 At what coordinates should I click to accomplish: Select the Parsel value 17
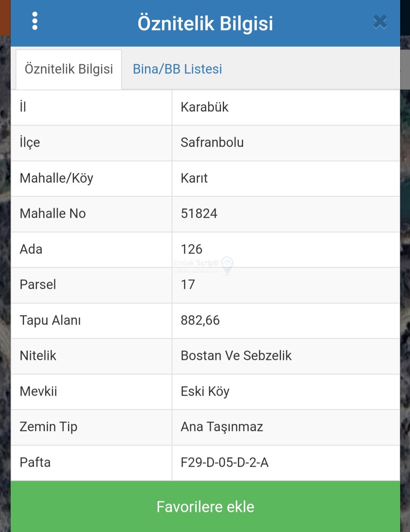click(x=188, y=285)
